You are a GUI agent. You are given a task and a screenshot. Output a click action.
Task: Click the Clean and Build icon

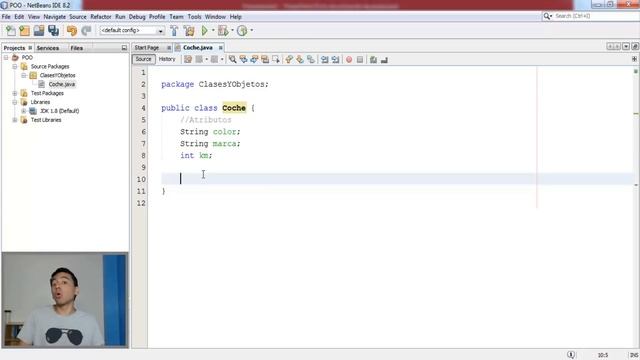[189, 31]
